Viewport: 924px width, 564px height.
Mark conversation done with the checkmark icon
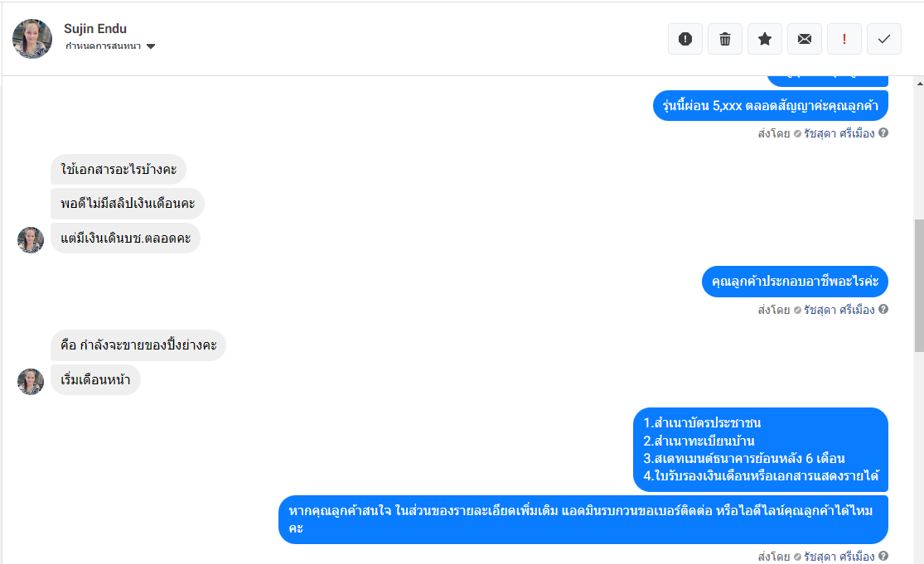[884, 39]
